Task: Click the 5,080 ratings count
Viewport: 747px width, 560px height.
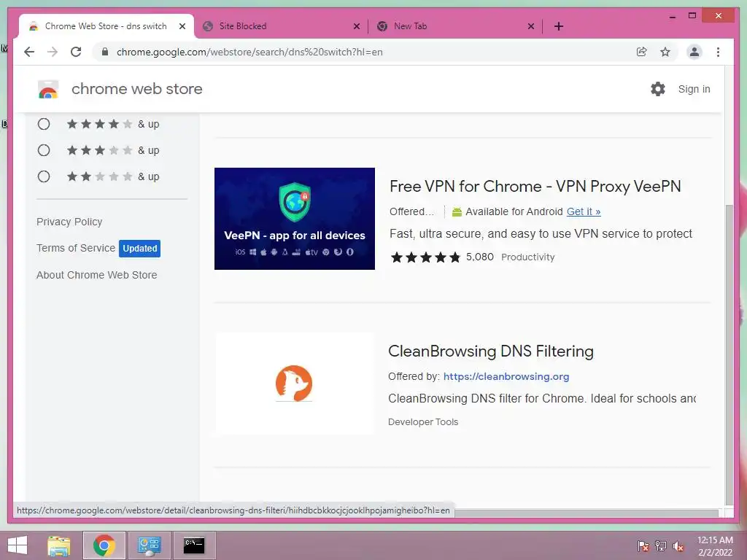Action: coord(480,257)
